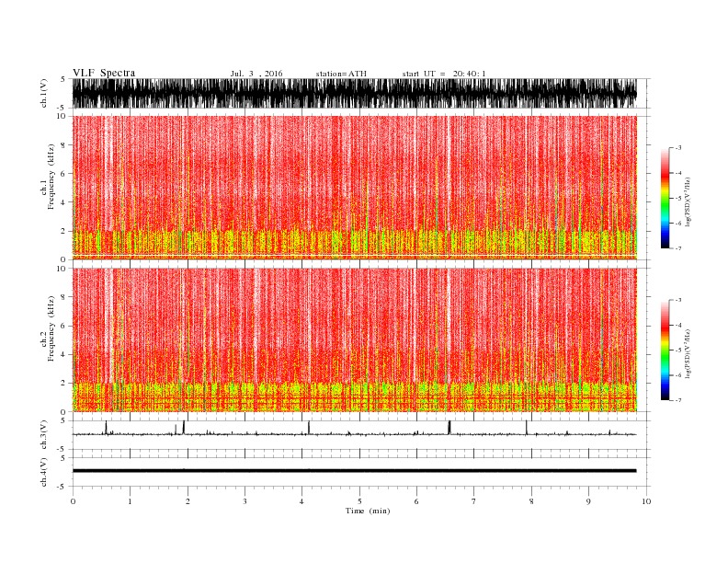Click the "10" frequency tick of ch.1 spectrogram
Screen dimensions: 728x563
pos(62,116)
